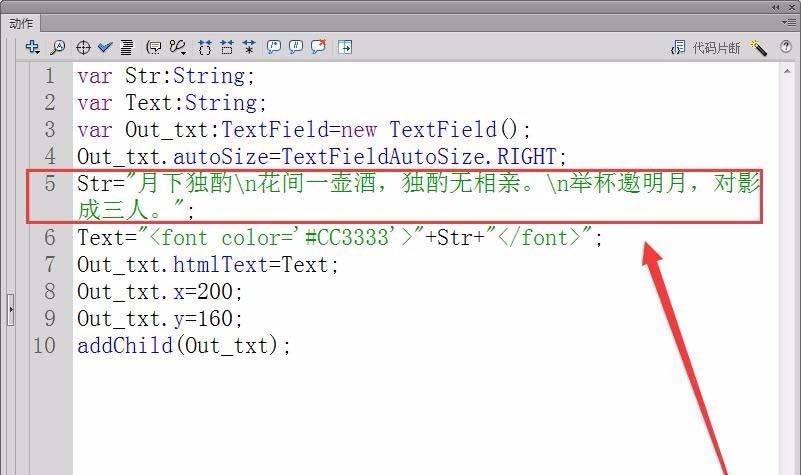This screenshot has height=475, width=801.
Task: Open the panel options menu at top right
Action: [788, 22]
